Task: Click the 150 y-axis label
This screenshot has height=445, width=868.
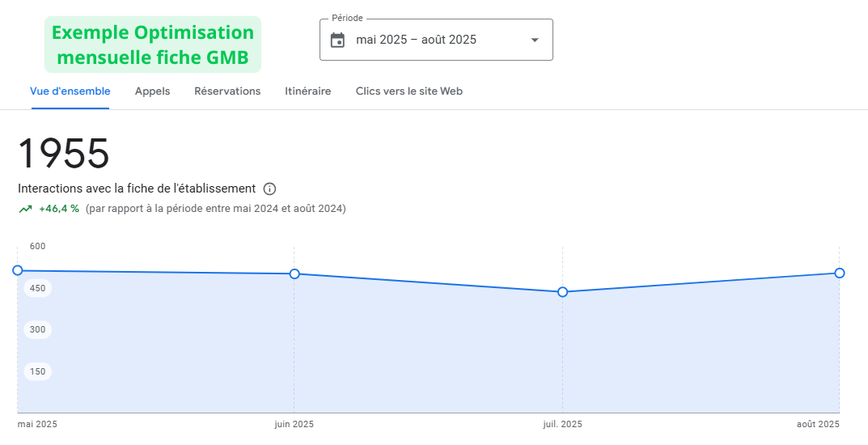Action: 37,371
